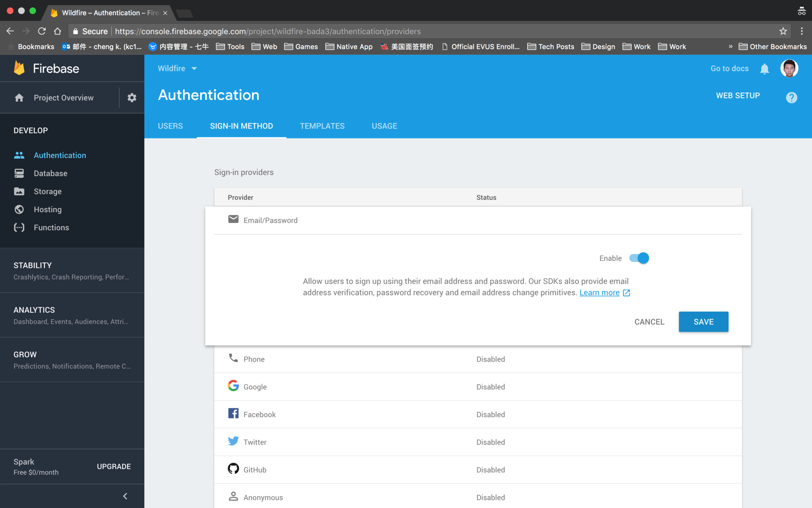Click the user profile avatar
The height and width of the screenshot is (508, 812).
point(789,68)
